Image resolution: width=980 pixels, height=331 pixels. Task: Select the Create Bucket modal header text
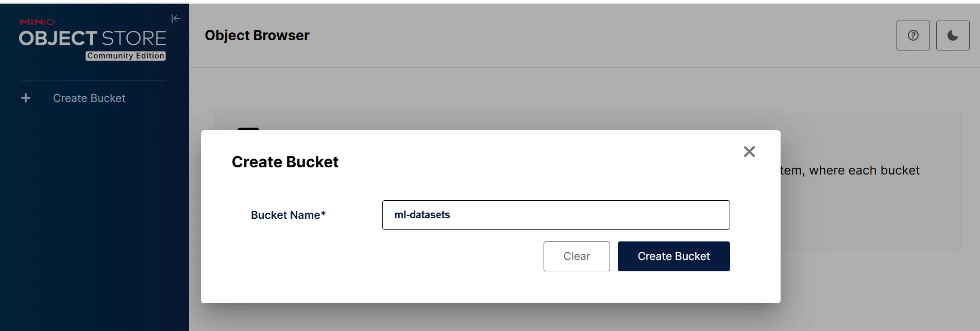[284, 161]
